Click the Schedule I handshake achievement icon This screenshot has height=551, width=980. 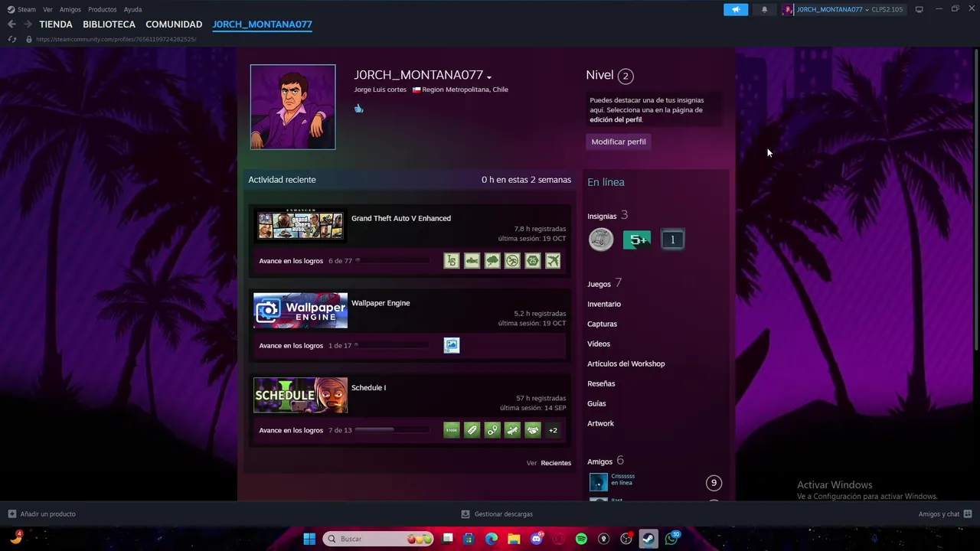(532, 430)
